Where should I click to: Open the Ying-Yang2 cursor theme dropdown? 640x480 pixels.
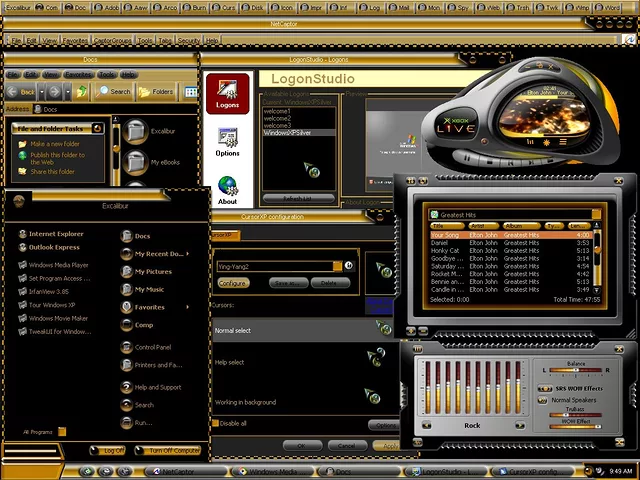click(337, 266)
